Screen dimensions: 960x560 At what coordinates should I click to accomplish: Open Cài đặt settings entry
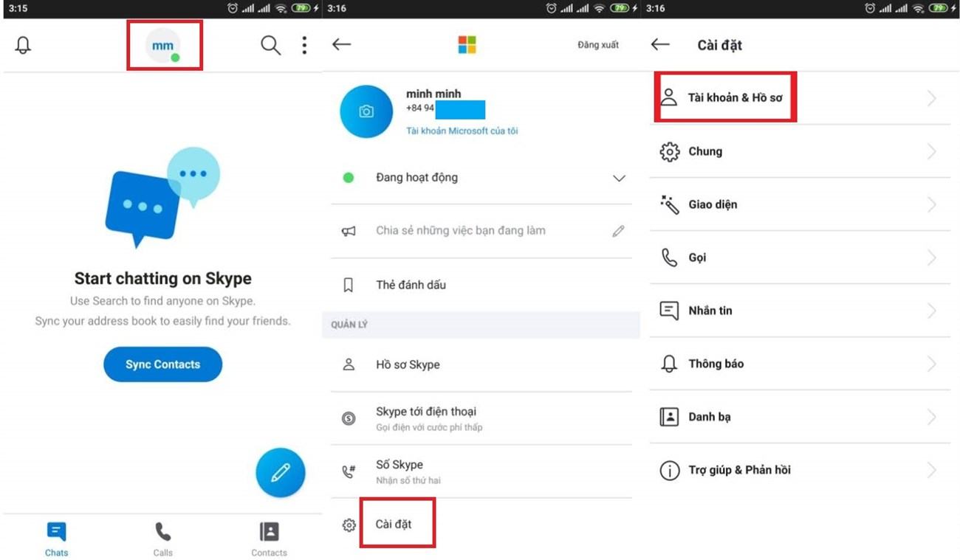(x=394, y=524)
